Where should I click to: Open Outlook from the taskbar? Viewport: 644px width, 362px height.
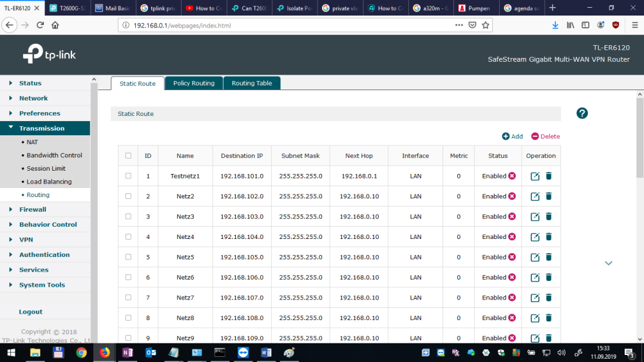click(151, 352)
